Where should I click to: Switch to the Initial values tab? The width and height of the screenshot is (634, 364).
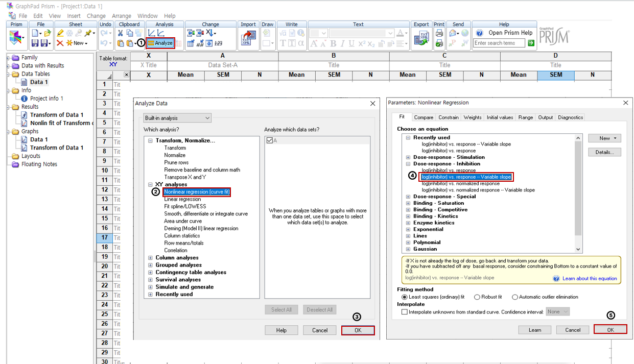click(500, 117)
